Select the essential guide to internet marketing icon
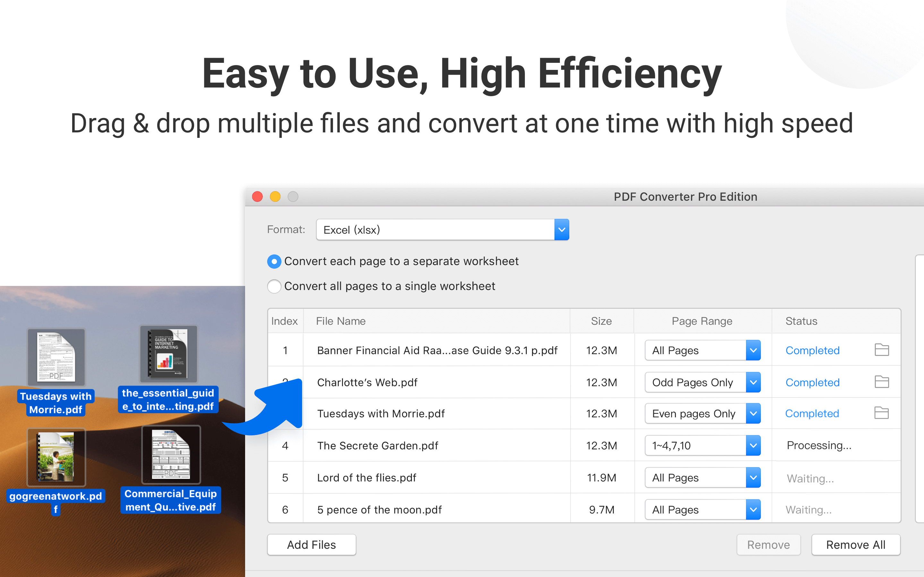Viewport: 924px width, 577px height. tap(169, 354)
